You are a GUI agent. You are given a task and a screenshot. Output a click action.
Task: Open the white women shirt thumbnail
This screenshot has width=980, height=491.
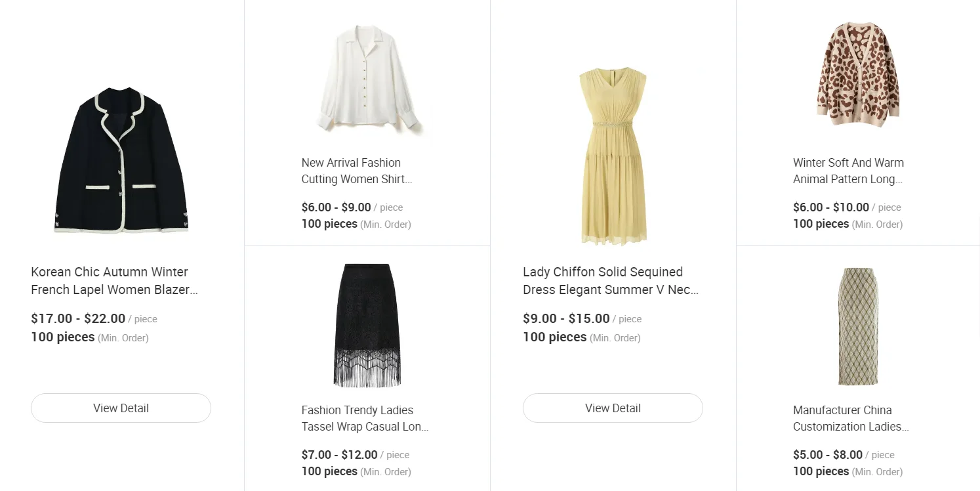pos(367,79)
